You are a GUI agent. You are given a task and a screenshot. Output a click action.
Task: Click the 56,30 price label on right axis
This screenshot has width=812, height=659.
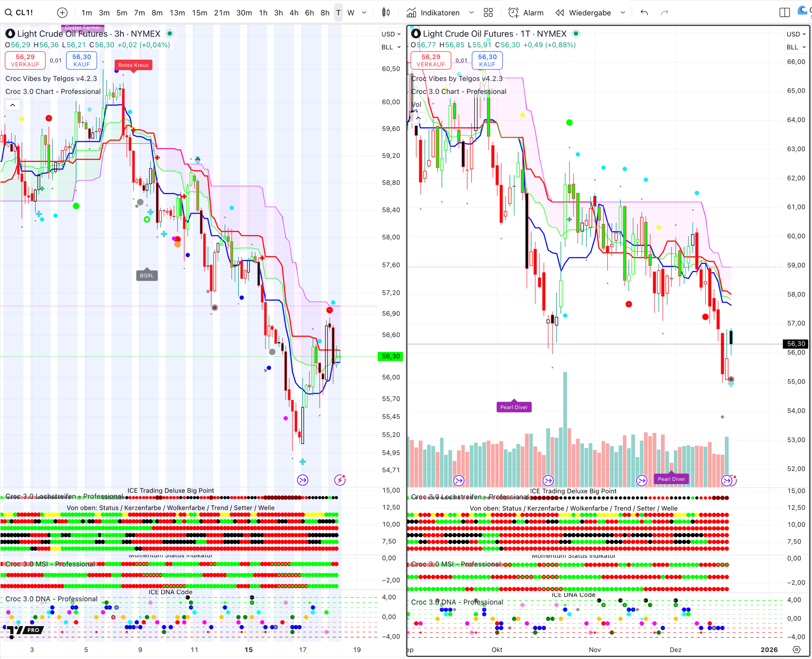796,344
